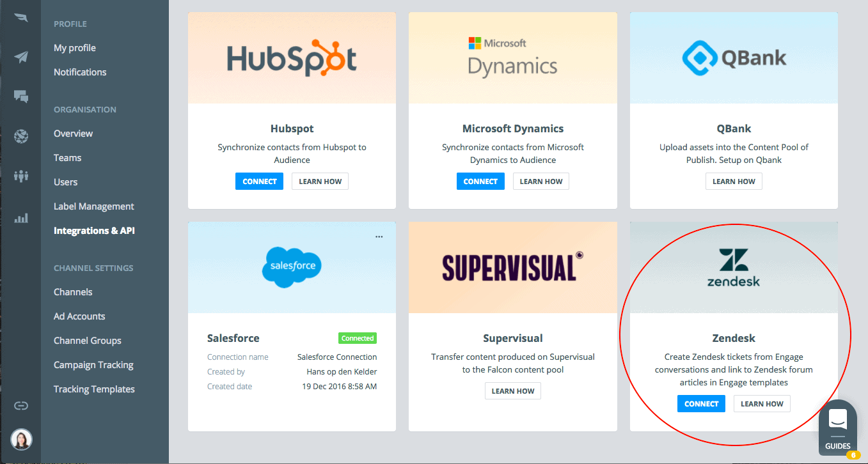Go to My profile

[x=75, y=48]
